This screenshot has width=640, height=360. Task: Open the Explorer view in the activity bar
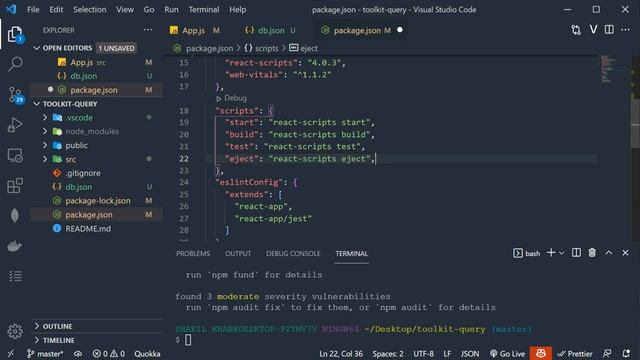15,34
